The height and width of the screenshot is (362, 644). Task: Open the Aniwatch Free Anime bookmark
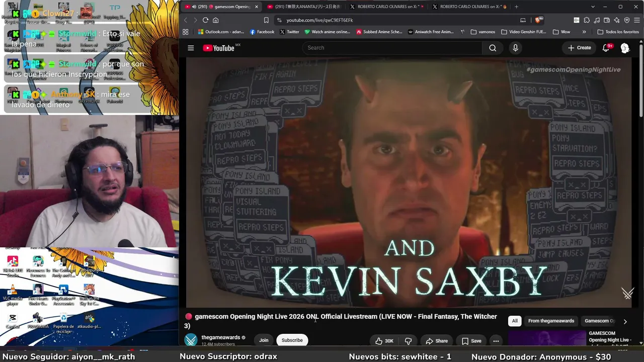click(431, 32)
